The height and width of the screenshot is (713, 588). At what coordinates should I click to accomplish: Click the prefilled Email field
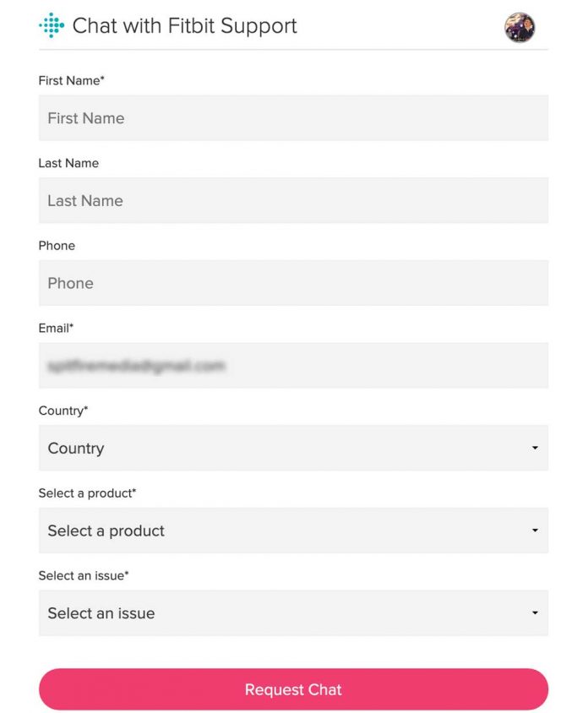pyautogui.click(x=293, y=365)
